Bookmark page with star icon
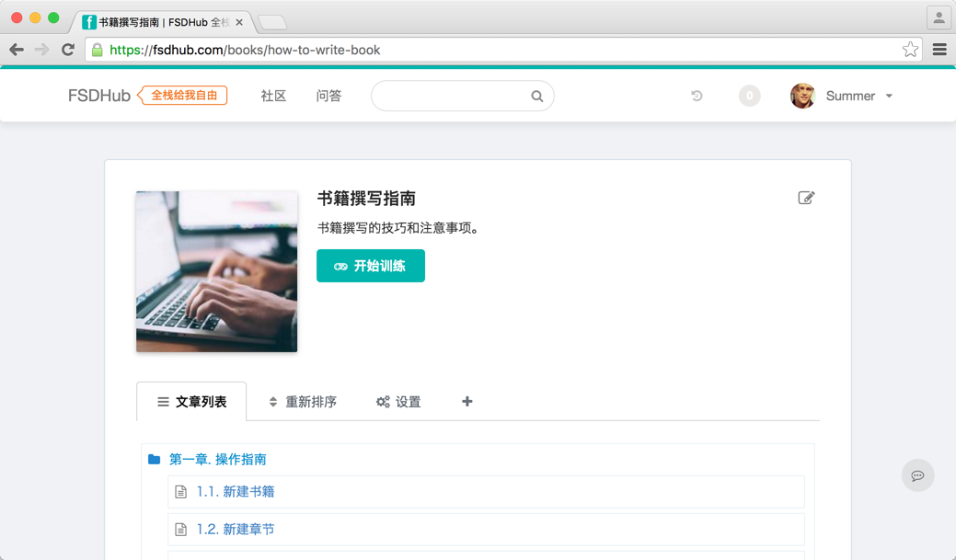This screenshot has width=956, height=560. pyautogui.click(x=910, y=50)
